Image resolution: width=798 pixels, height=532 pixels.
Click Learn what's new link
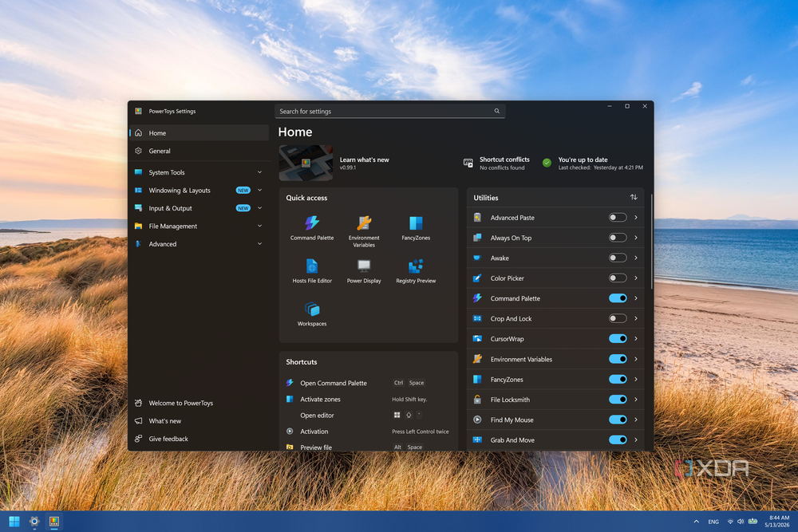[x=365, y=160]
